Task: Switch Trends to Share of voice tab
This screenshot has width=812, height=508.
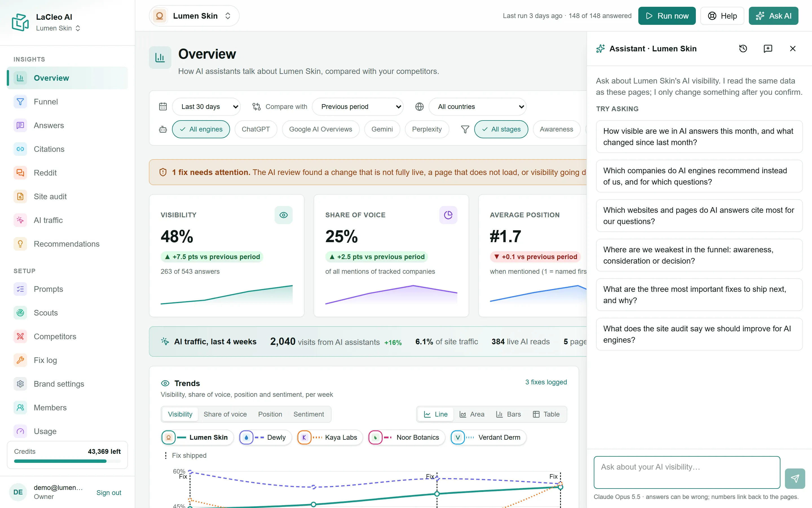Action: pos(225,414)
